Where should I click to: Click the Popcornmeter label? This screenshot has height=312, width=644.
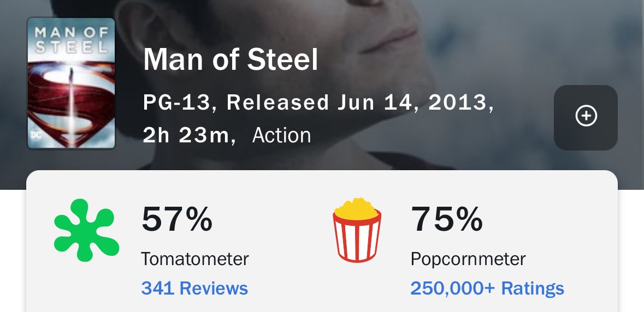468,259
